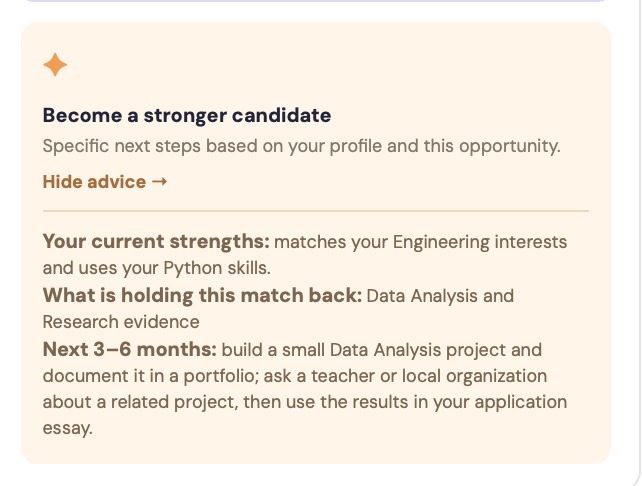Click the orange sparkle star icon
The height and width of the screenshot is (486, 642).
click(55, 65)
